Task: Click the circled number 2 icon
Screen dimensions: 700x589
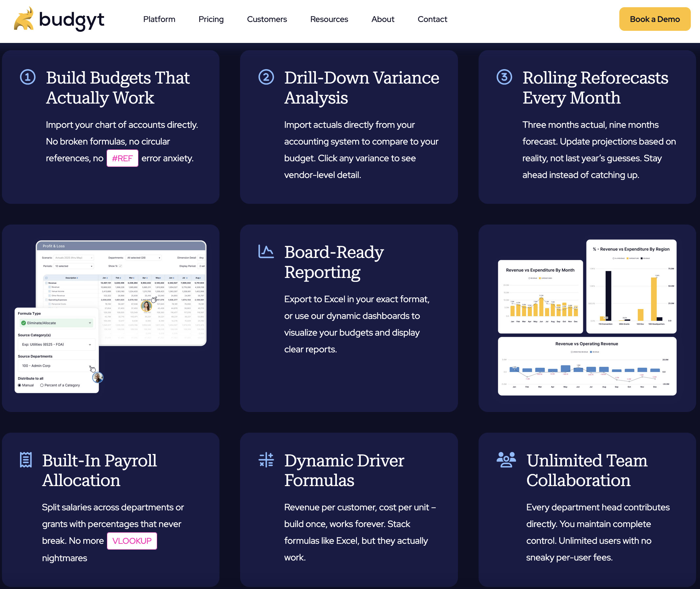Action: click(x=266, y=77)
